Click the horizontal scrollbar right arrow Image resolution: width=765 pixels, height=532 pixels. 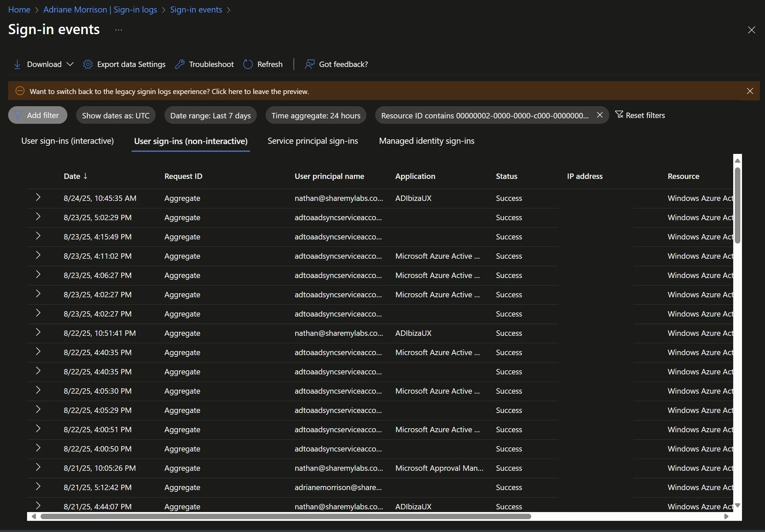[x=726, y=516]
